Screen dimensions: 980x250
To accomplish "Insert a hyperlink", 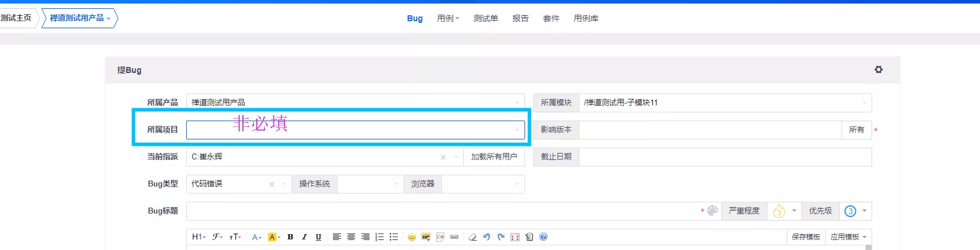I will 454,237.
